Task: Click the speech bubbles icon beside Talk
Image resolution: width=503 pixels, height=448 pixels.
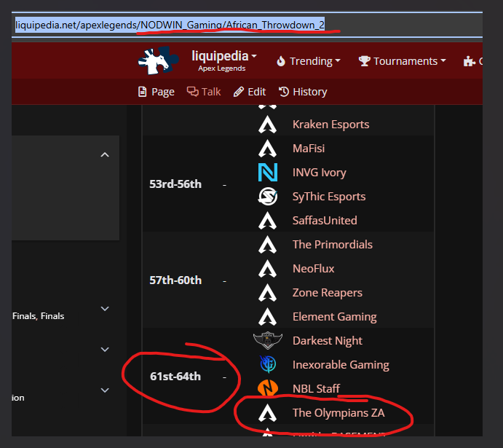Action: pyautogui.click(x=193, y=92)
